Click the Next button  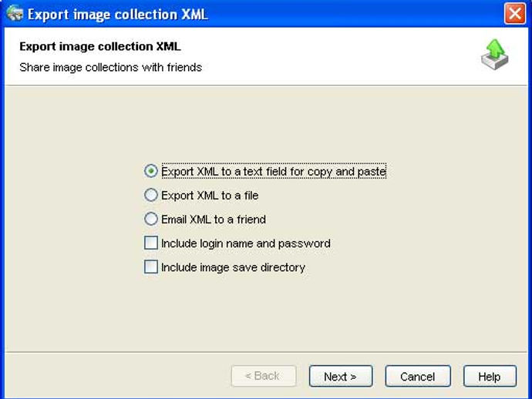pyautogui.click(x=341, y=376)
